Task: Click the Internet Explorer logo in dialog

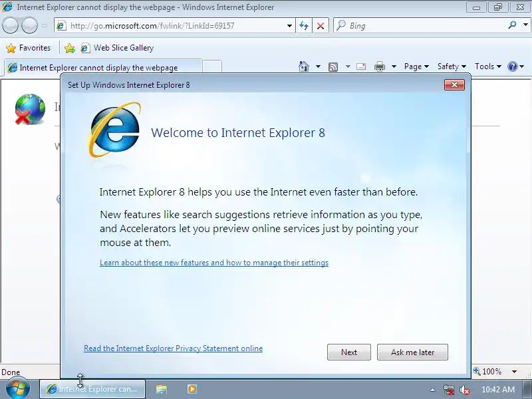Action: (114, 130)
